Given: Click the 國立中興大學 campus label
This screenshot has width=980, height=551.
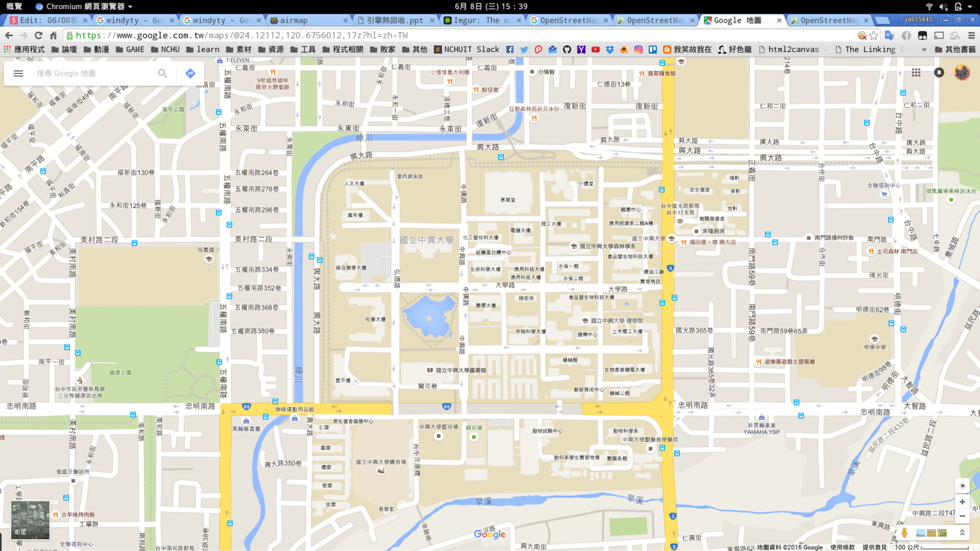Looking at the screenshot, I should click(427, 240).
